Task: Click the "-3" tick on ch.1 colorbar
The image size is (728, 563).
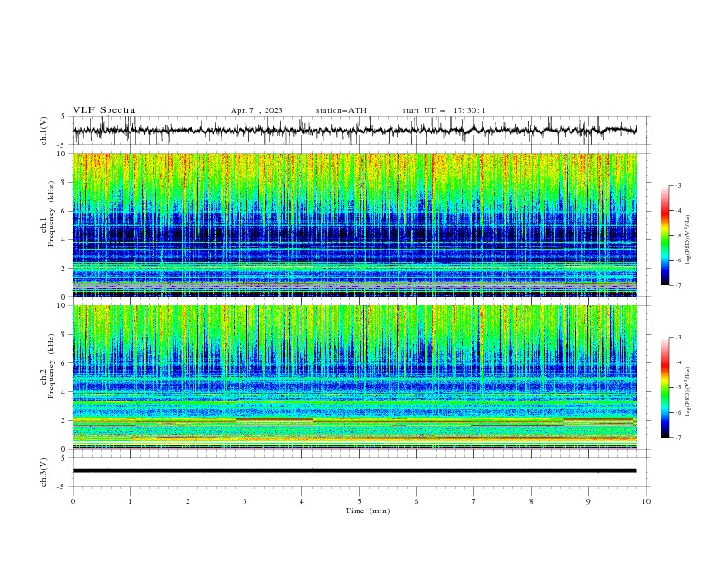Action: pos(678,185)
